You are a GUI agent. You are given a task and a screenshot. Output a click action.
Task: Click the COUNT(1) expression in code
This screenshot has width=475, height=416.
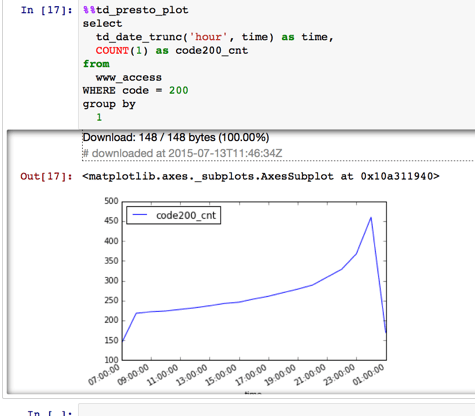(x=122, y=51)
